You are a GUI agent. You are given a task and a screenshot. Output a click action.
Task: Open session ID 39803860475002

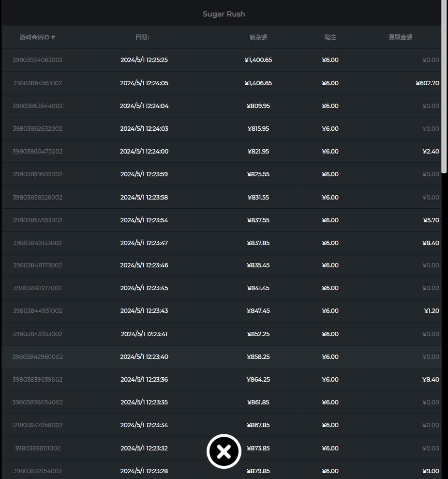[38, 151]
